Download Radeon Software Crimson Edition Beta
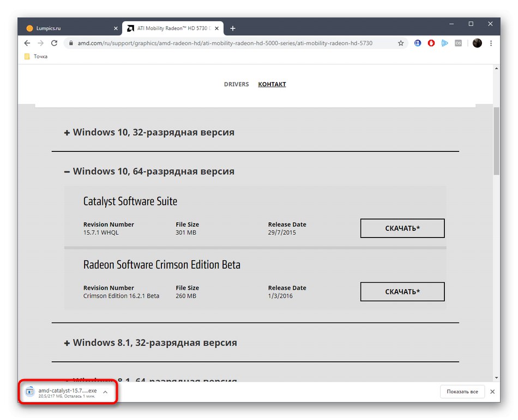 (x=402, y=291)
